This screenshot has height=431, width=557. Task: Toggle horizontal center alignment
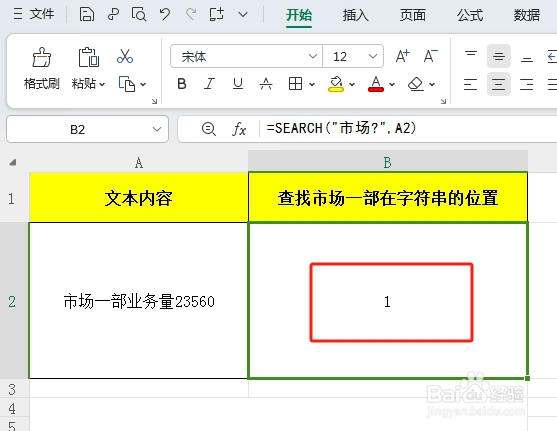pos(499,84)
